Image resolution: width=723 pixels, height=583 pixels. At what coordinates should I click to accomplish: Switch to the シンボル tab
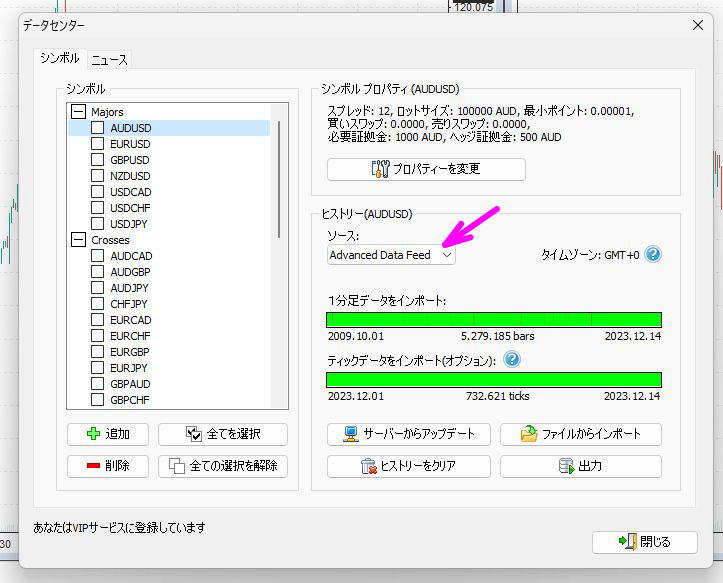point(60,59)
